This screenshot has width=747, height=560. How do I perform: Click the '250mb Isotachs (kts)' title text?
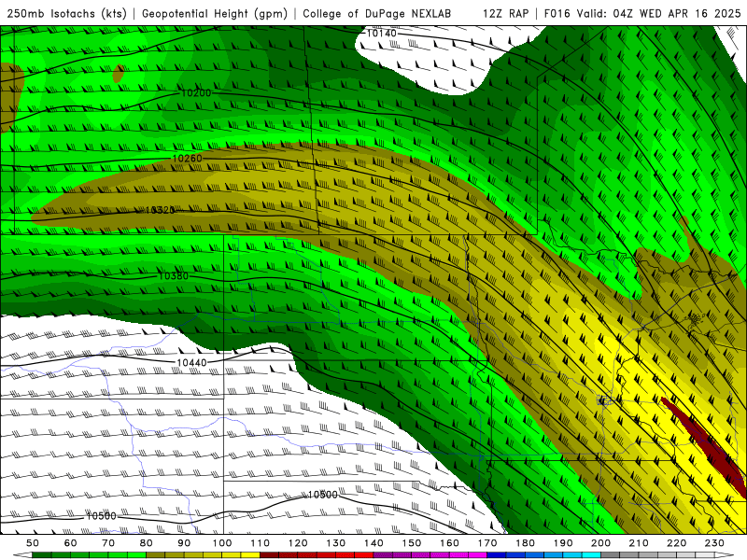pyautogui.click(x=67, y=13)
